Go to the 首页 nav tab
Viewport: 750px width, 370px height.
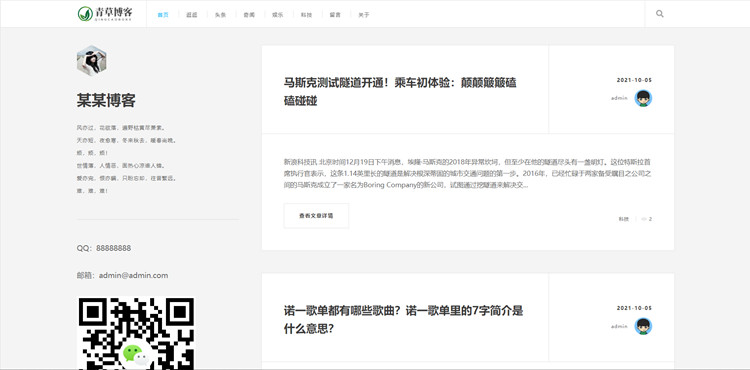tap(163, 15)
